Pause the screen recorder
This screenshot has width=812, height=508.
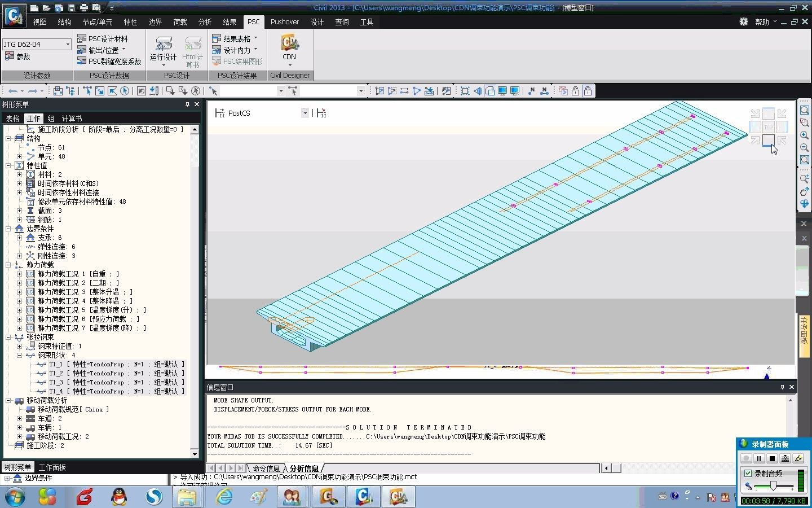point(759,459)
